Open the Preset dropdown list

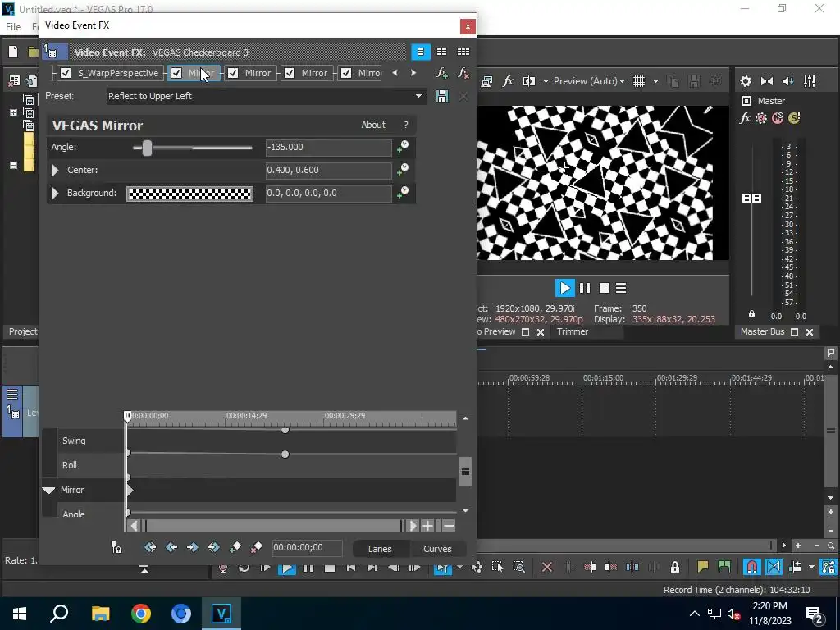(418, 97)
